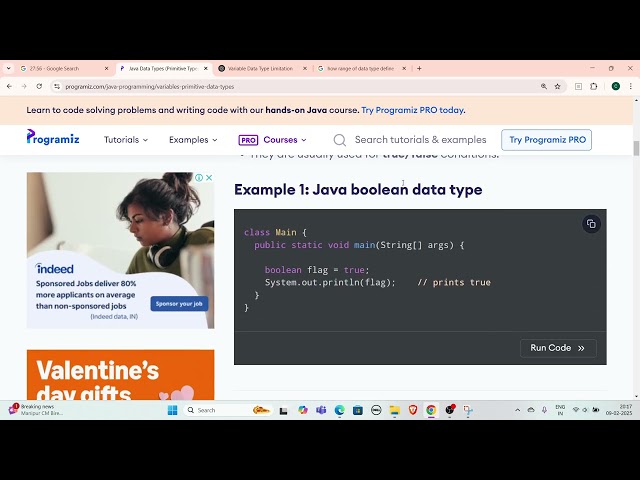Close the Java Data Types tab
The width and height of the screenshot is (640, 480).
coord(206,69)
